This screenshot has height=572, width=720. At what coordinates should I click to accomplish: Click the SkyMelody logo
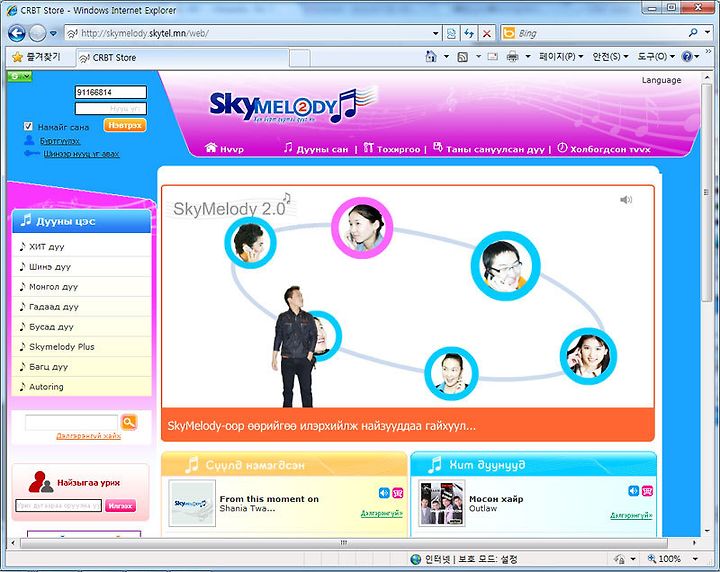tap(292, 106)
